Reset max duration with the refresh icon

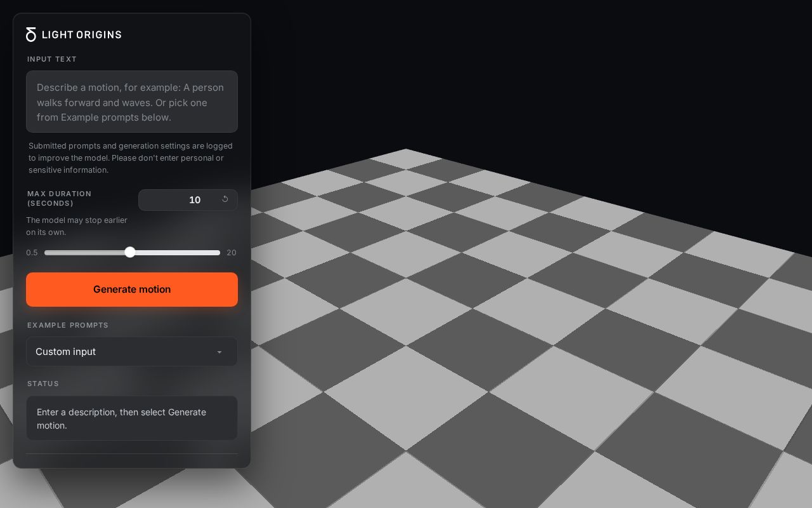point(225,199)
